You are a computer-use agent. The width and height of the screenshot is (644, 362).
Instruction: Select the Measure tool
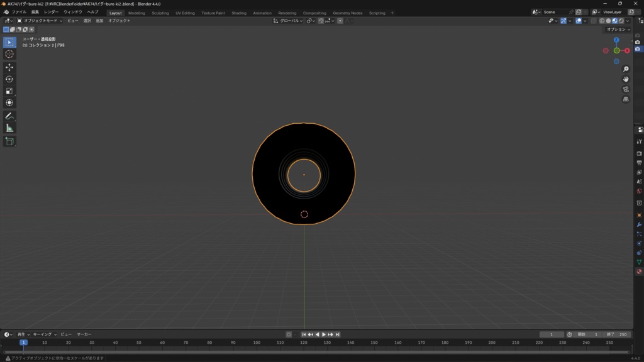9,128
